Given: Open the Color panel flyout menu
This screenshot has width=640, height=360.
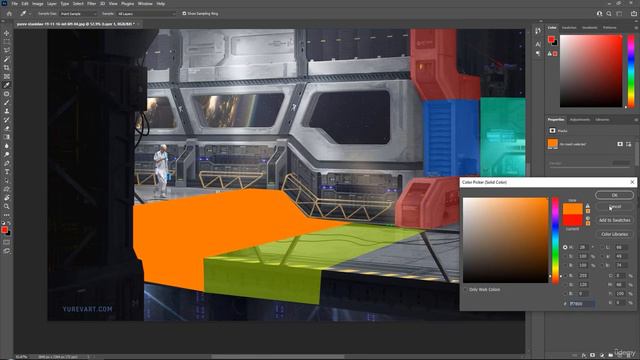Looking at the screenshot, I should point(636,28).
